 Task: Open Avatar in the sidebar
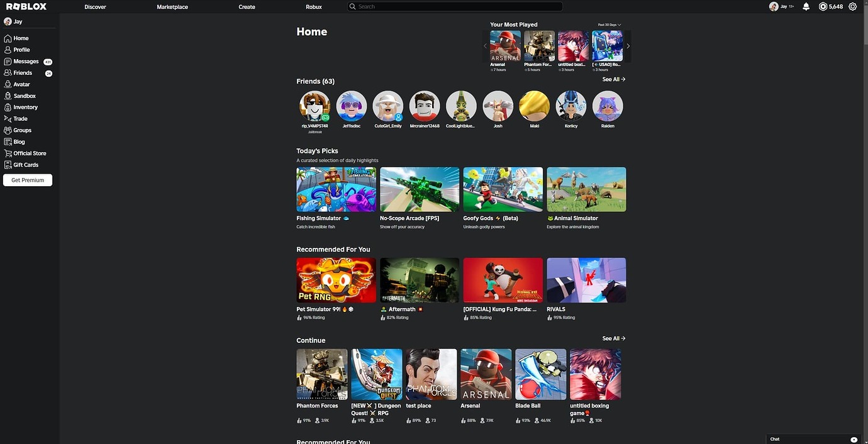point(17,84)
